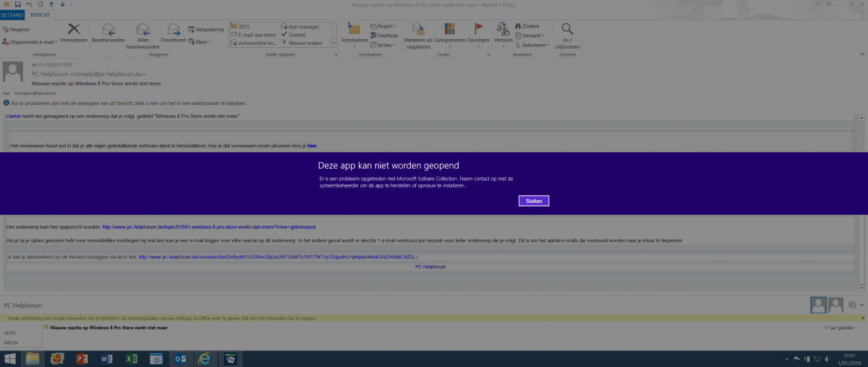Go to next item down arrow
Image resolution: width=868 pixels, height=367 pixels.
pyautogui.click(x=61, y=4)
